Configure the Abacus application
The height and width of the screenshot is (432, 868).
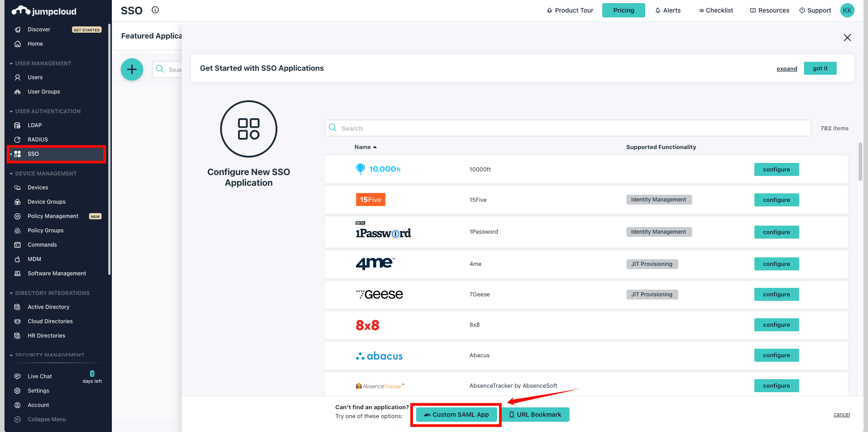pyautogui.click(x=776, y=355)
